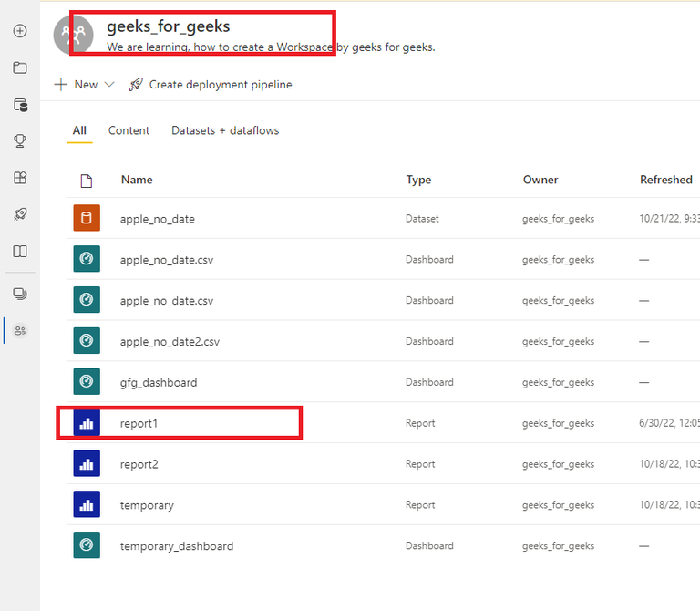Click the owner cell in report2 row
The image size is (700, 611).
tap(558, 464)
